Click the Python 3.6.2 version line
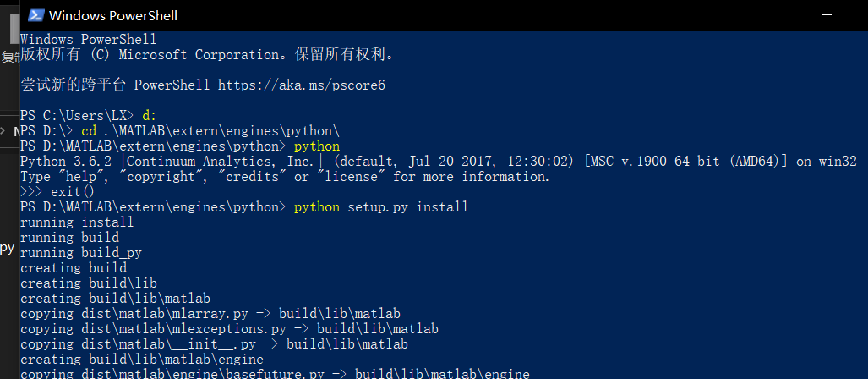Screen dimensions: 868x379 (438, 162)
